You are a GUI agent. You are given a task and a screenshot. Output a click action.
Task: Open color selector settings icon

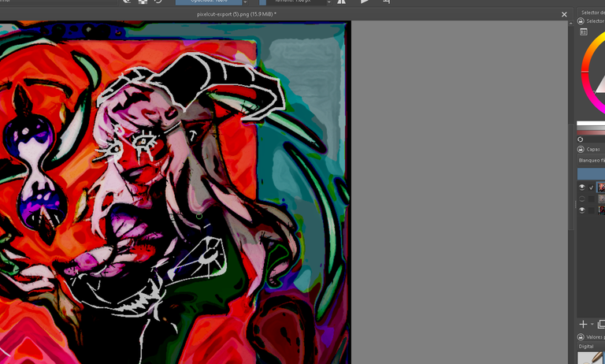[x=584, y=32]
